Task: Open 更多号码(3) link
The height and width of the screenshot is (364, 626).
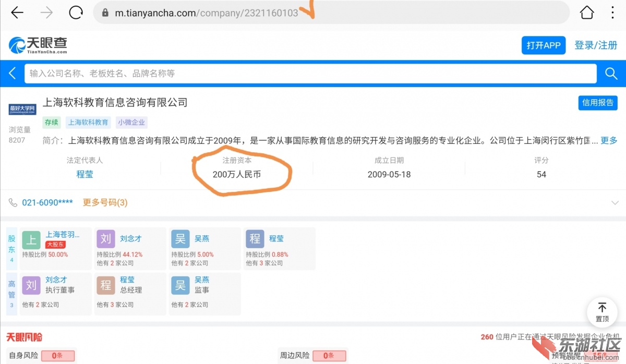Action: (105, 202)
